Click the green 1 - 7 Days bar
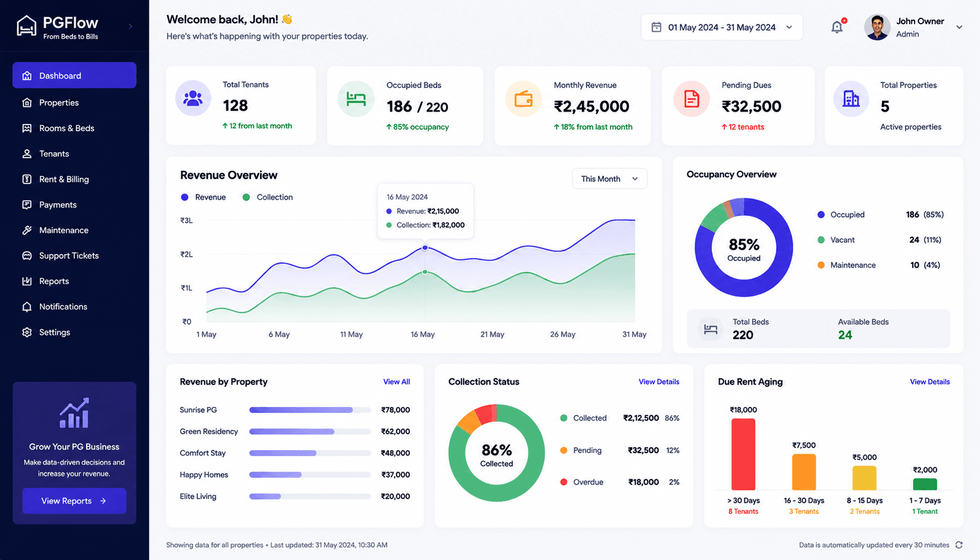The width and height of the screenshot is (980, 560). pos(925,484)
